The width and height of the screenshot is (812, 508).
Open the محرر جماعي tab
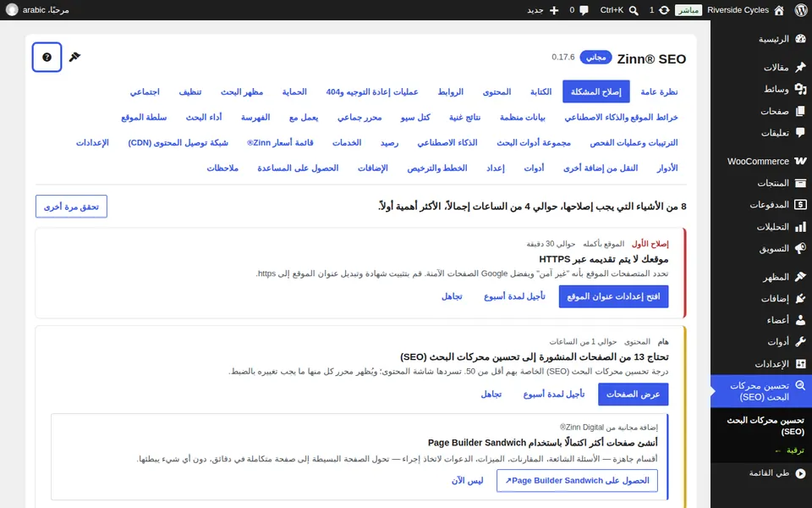(359, 117)
